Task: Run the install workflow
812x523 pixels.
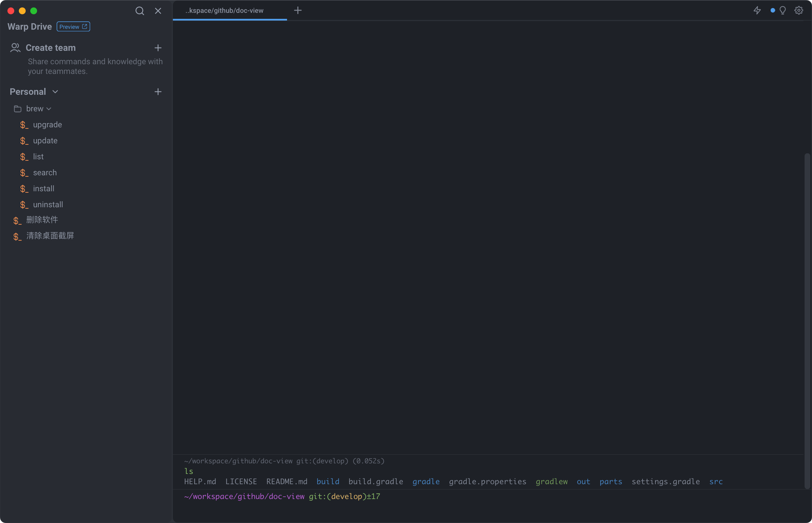Action: pyautogui.click(x=43, y=188)
